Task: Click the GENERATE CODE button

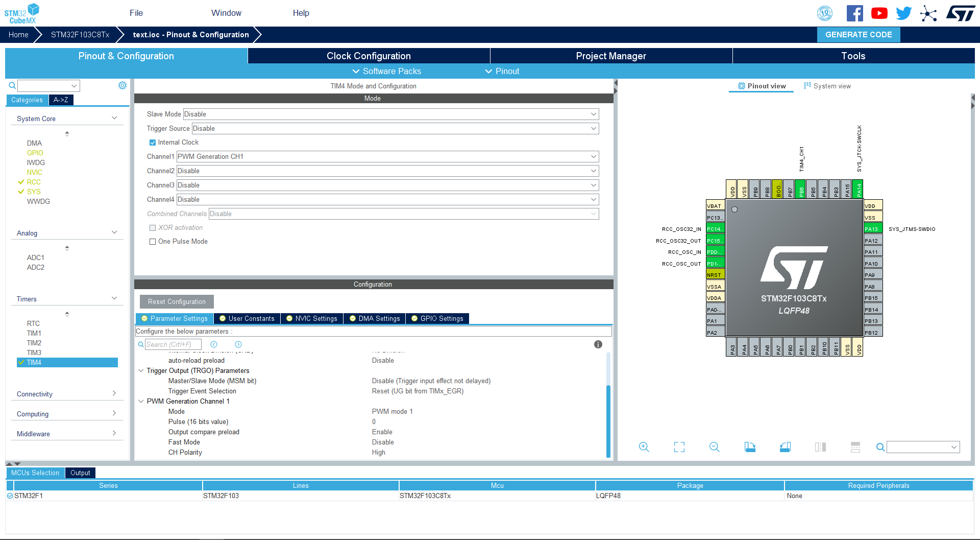Action: [859, 35]
